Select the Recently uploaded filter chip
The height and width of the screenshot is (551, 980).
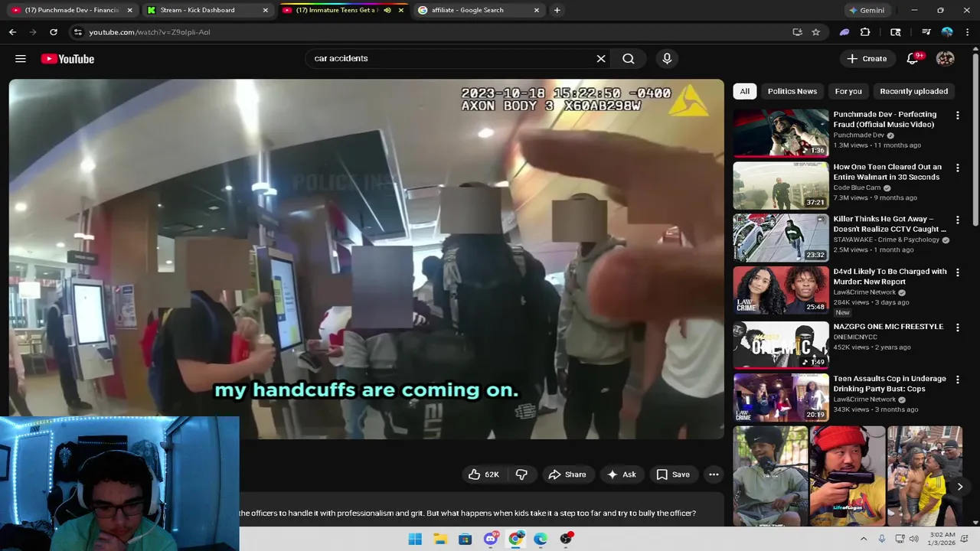point(913,91)
